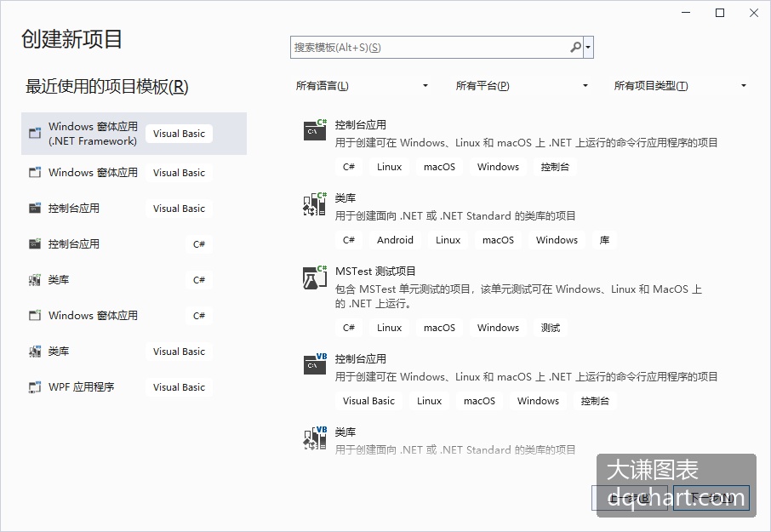Viewport: 771px width, 532px height.
Task: Click 库 tag under C# 类库
Action: pyautogui.click(x=604, y=240)
